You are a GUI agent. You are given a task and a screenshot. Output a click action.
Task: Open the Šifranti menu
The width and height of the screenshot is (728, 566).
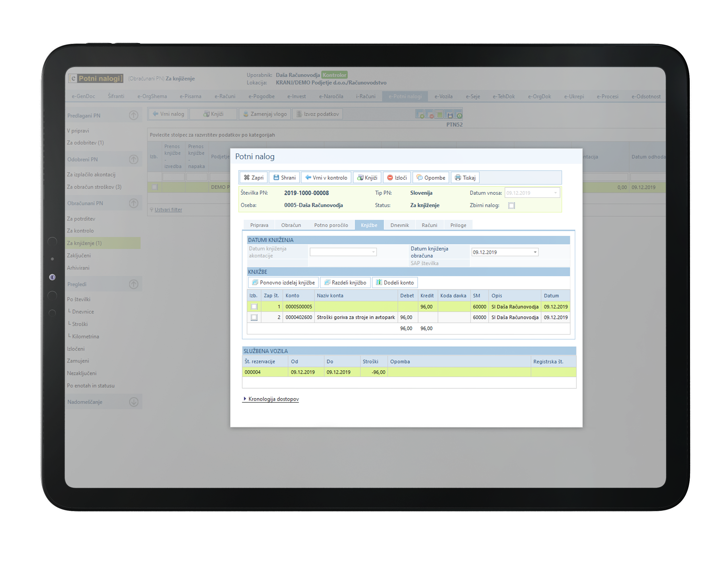pyautogui.click(x=116, y=96)
